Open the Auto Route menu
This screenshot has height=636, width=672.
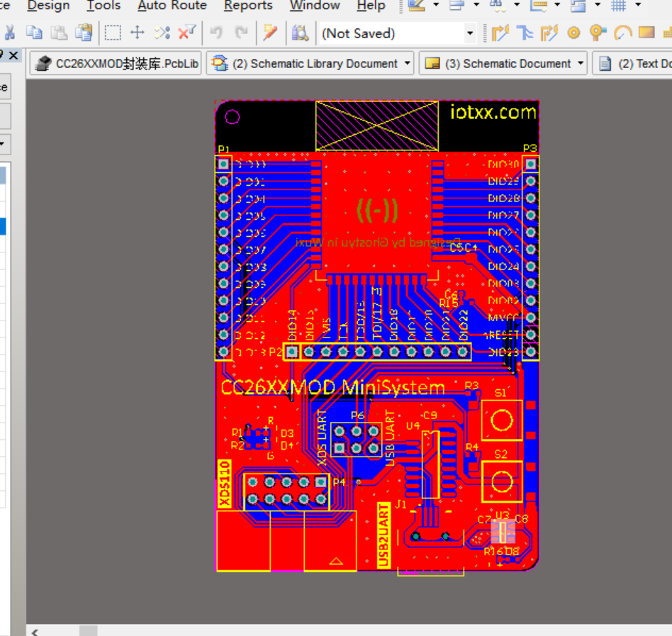(x=172, y=6)
